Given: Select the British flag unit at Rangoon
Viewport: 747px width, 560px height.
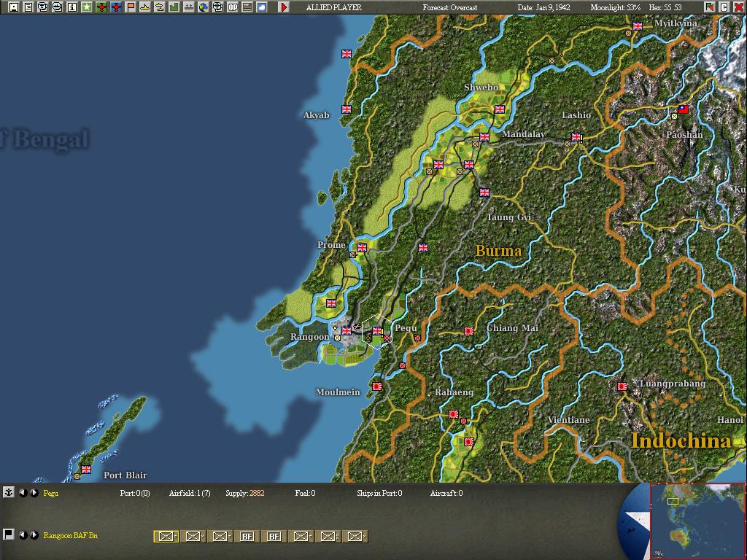Looking at the screenshot, I should click(x=347, y=330).
